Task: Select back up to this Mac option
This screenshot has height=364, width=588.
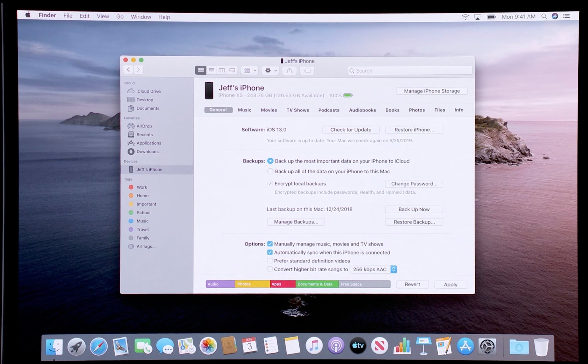Action: tap(270, 171)
